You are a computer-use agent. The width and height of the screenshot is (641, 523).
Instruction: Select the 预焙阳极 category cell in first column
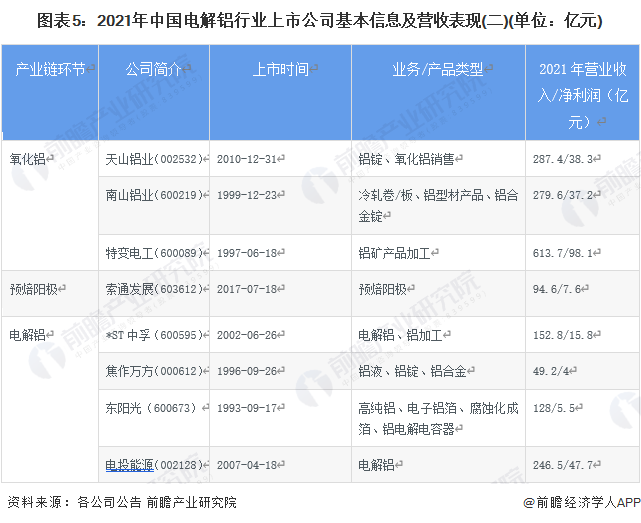[x=50, y=293]
